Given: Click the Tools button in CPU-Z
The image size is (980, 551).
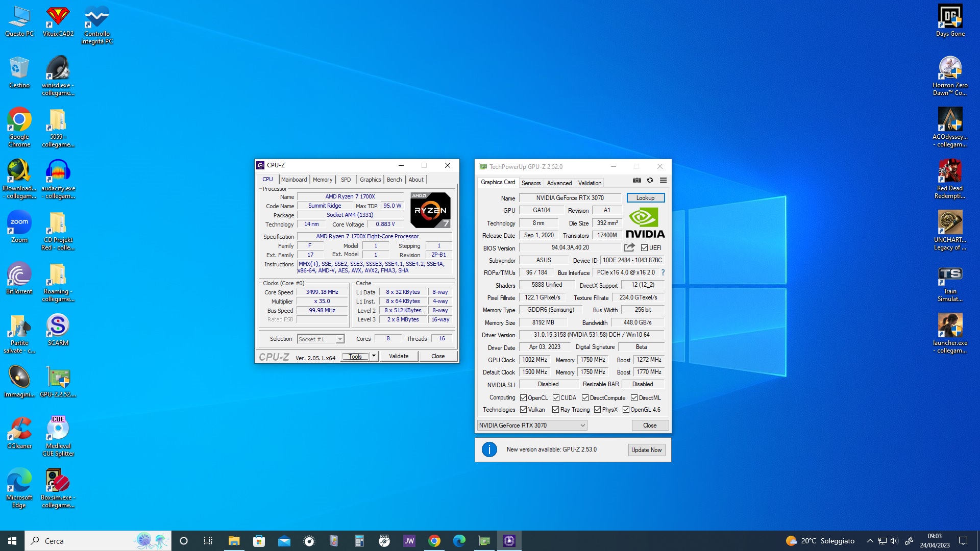Looking at the screenshot, I should pyautogui.click(x=355, y=356).
